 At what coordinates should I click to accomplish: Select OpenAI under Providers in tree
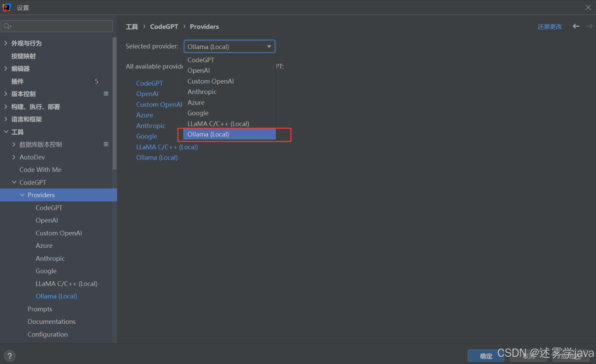tap(47, 220)
